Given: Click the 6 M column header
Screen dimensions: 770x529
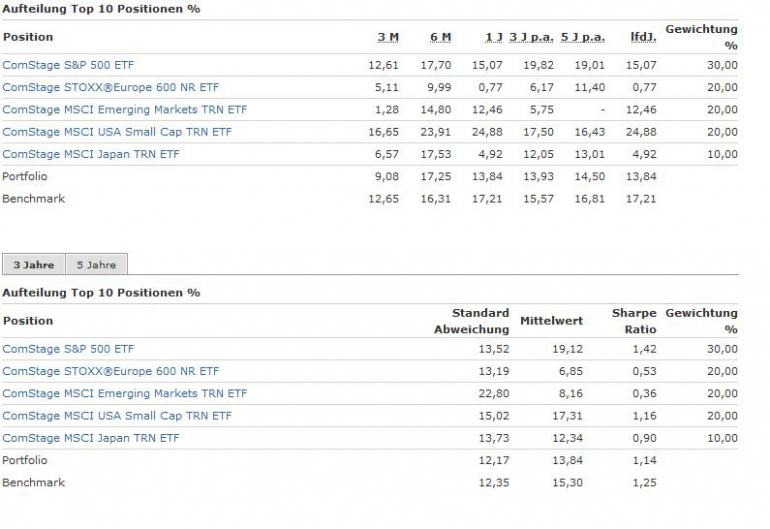Looking at the screenshot, I should click(440, 37).
